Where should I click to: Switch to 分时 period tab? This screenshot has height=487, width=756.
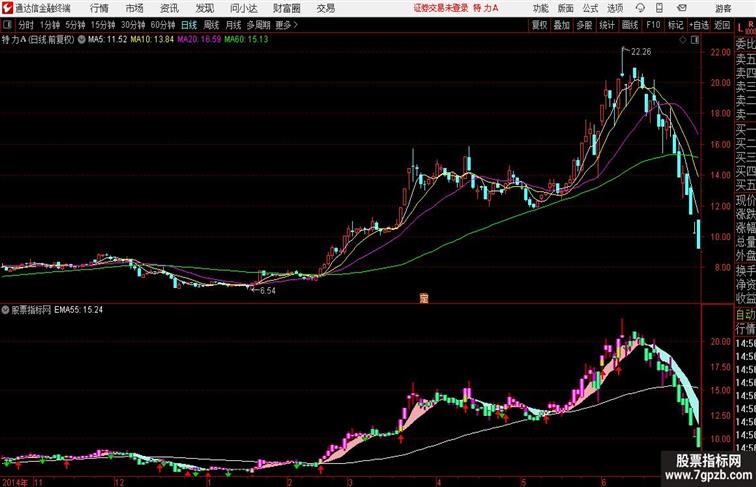[x=26, y=25]
